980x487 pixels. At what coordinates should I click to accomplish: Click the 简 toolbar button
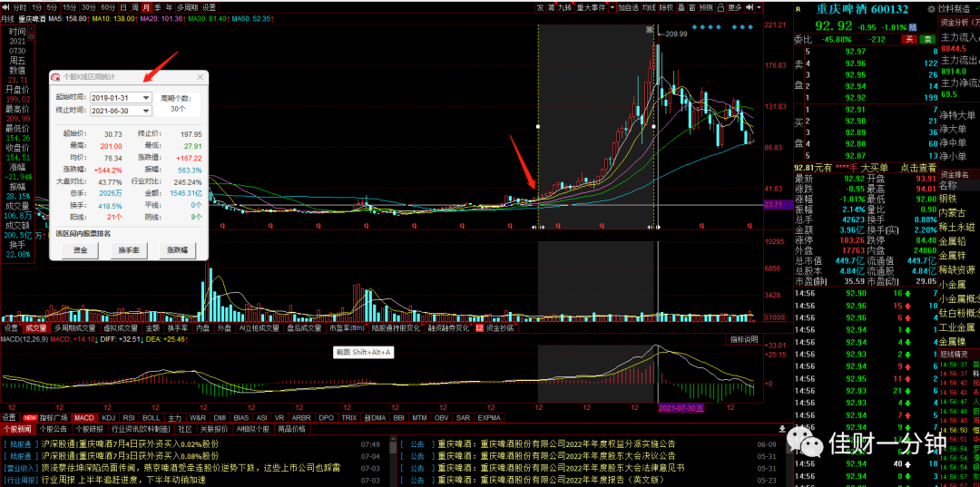tap(552, 7)
